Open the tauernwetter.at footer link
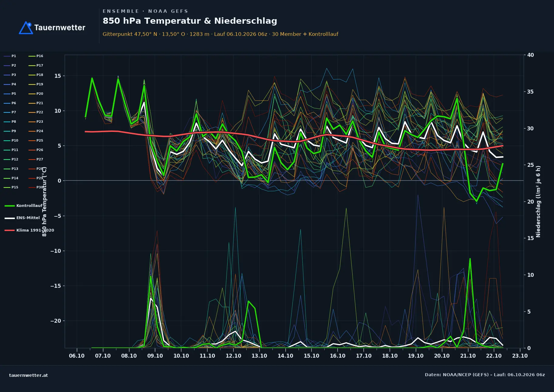Image resolution: width=554 pixels, height=392 pixels. [x=29, y=375]
